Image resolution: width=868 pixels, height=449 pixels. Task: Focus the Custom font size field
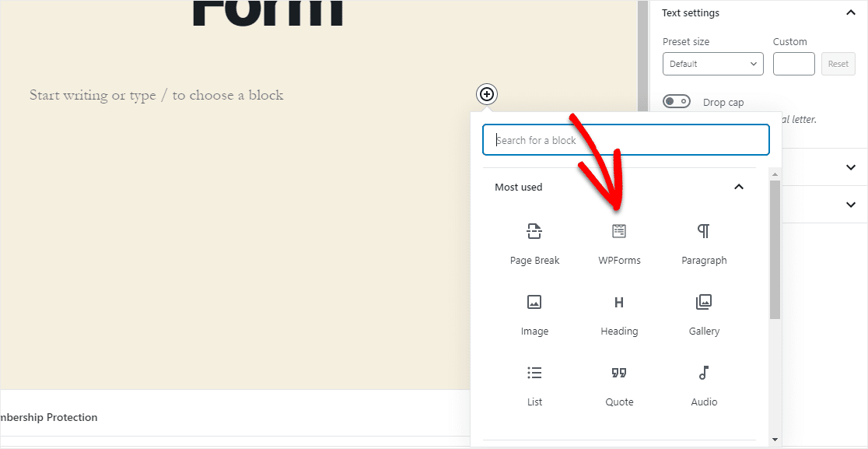pos(794,64)
